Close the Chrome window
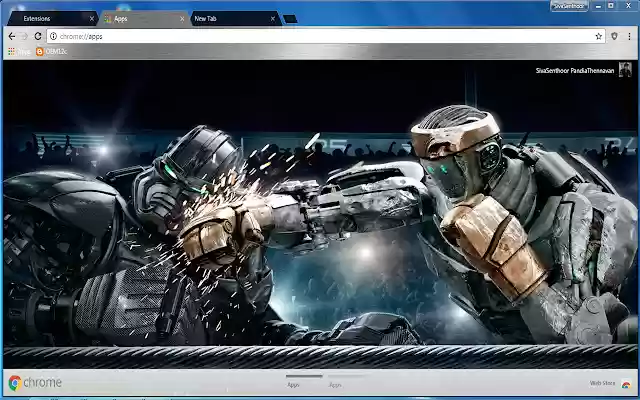 pyautogui.click(x=629, y=6)
